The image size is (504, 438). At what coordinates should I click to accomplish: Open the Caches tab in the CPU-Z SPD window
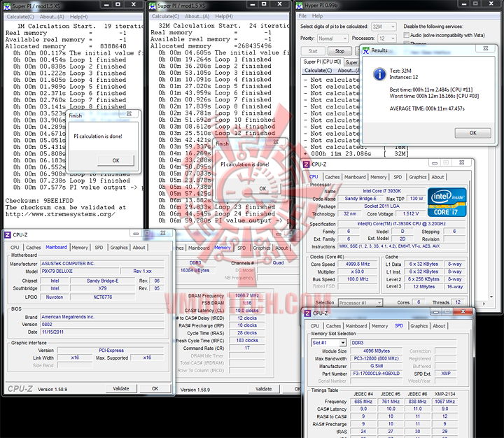point(333,326)
